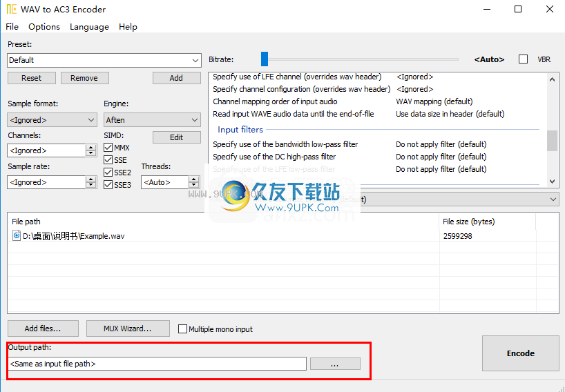Click the options list scroll down arrow
The height and width of the screenshot is (392, 565).
pos(552,182)
